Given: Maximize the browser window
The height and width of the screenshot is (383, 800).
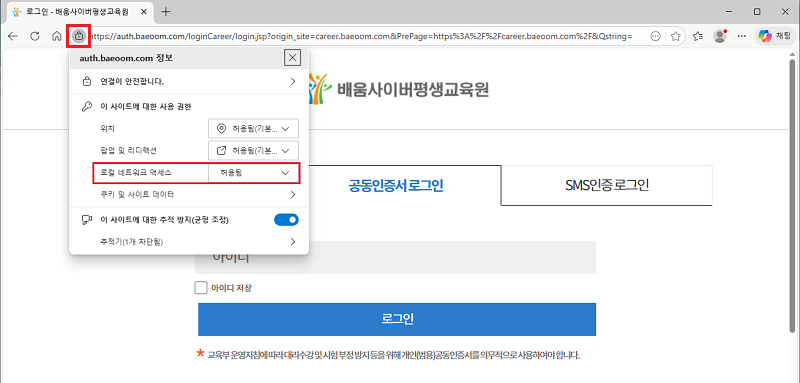Looking at the screenshot, I should [x=757, y=11].
